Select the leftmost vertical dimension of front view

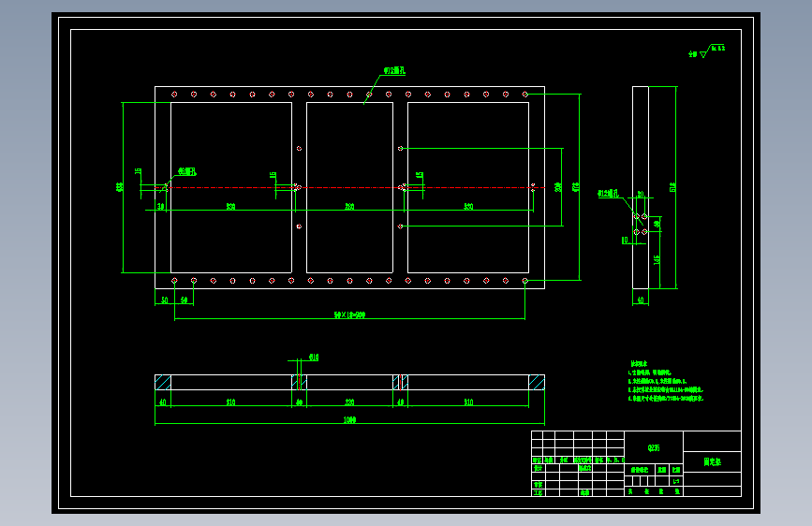[120, 187]
